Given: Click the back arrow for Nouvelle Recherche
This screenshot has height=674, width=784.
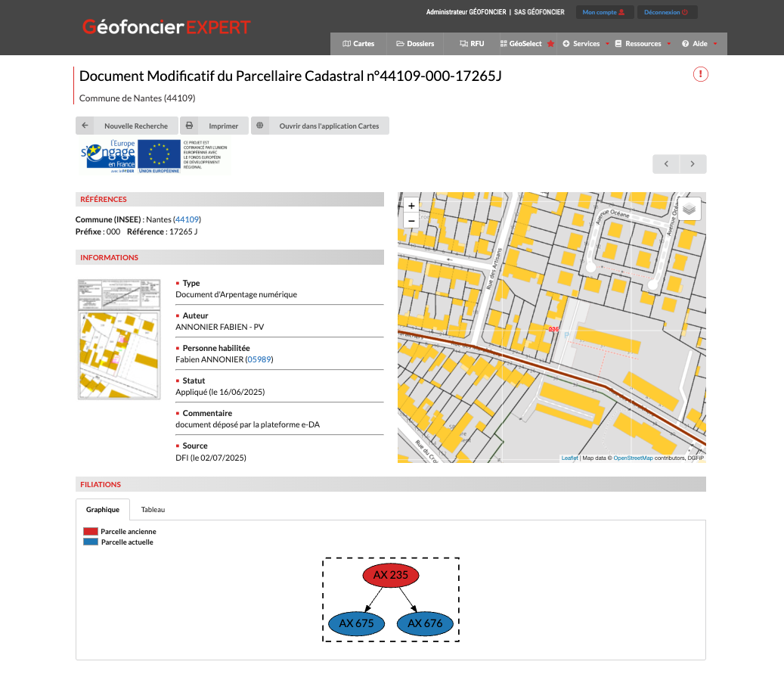Looking at the screenshot, I should click(85, 126).
